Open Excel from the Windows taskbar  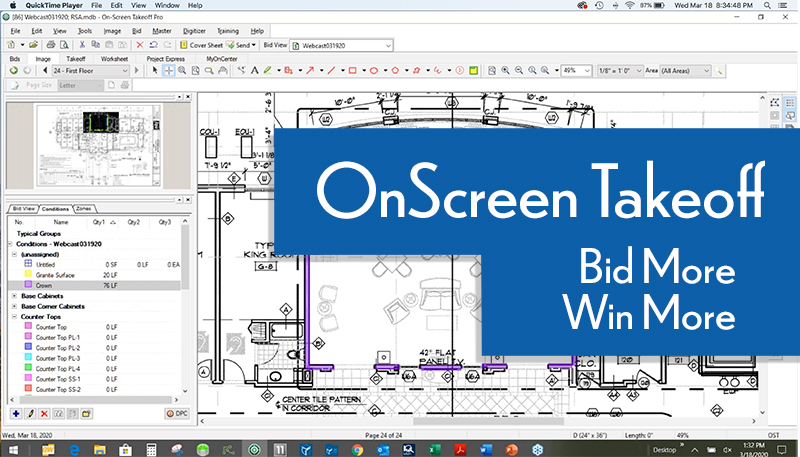[x=434, y=449]
